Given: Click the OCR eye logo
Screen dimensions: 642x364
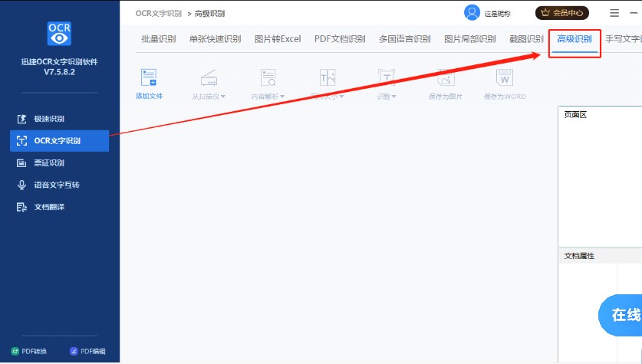Looking at the screenshot, I should pyautogui.click(x=59, y=34).
